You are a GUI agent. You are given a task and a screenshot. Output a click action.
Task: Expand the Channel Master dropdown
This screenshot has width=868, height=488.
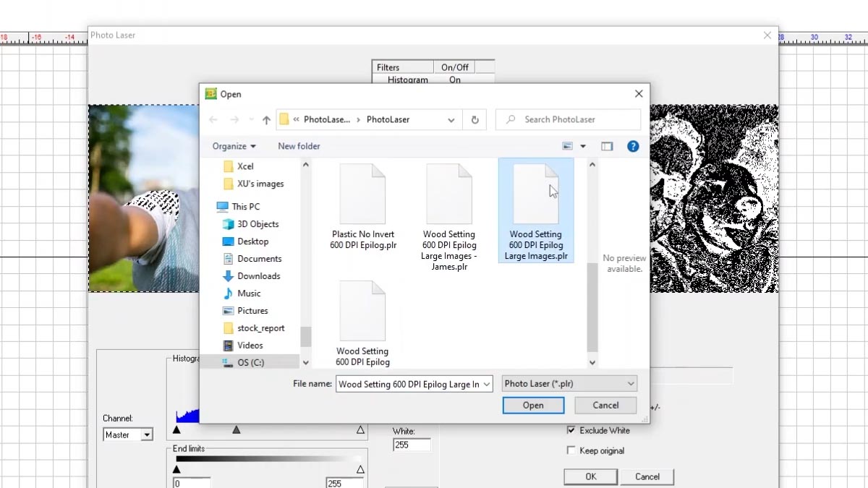[147, 435]
